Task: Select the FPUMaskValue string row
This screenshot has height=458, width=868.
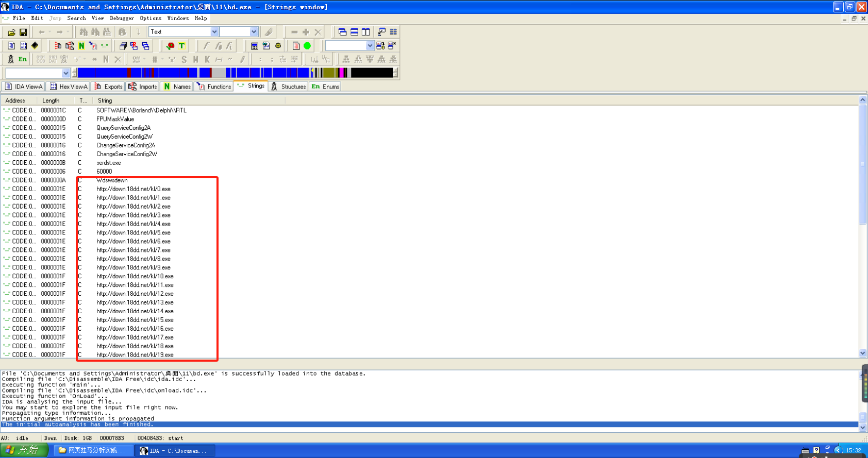Action: (x=429, y=119)
